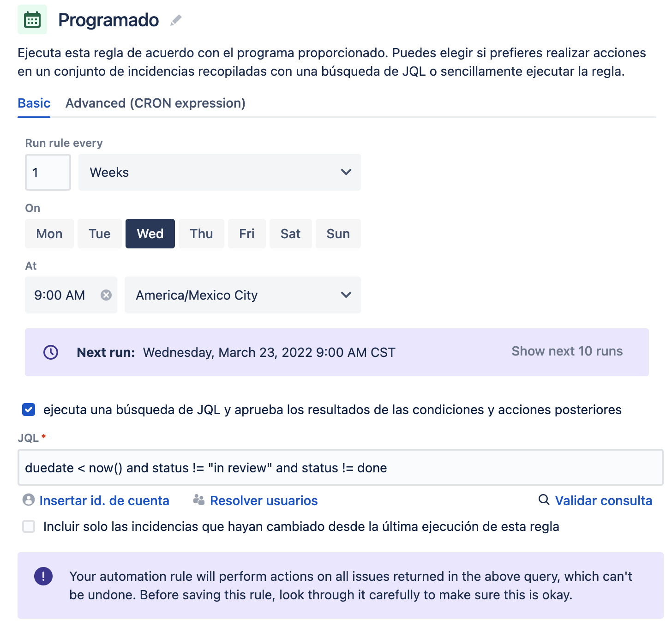Click the pencil edit icon beside Programado

(x=176, y=20)
